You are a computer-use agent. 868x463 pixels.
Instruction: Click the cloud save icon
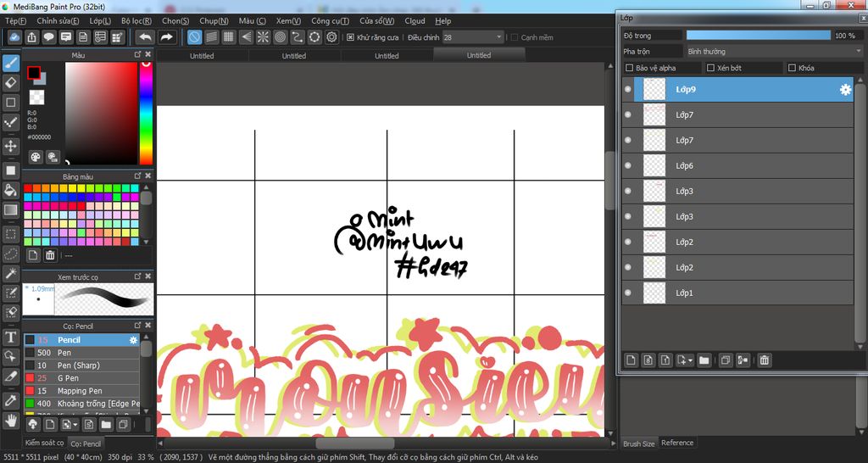tap(14, 37)
